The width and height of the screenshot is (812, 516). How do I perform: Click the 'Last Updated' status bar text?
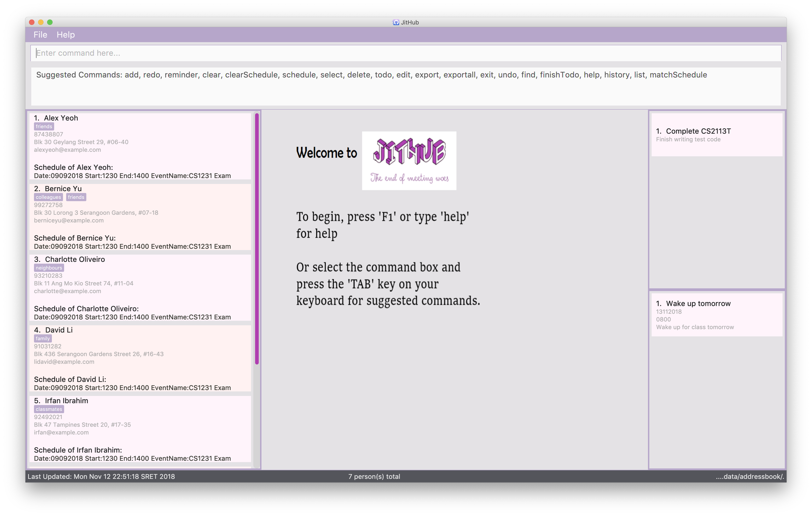tap(101, 477)
